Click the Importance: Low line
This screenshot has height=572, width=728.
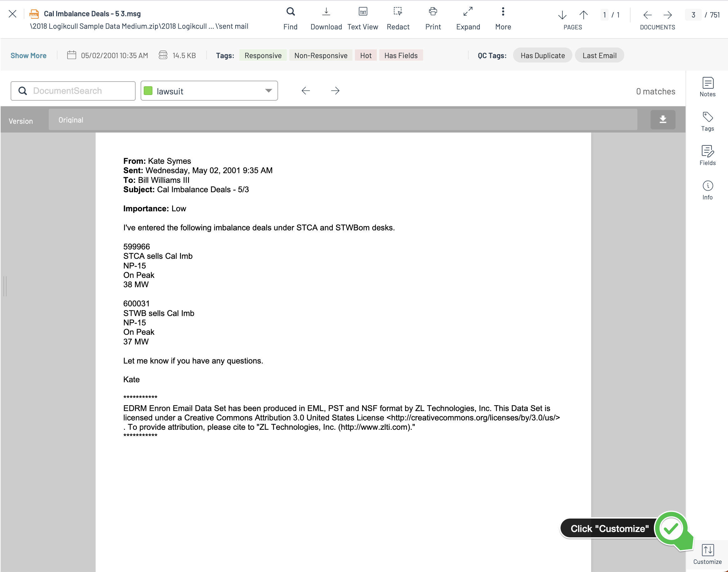155,209
